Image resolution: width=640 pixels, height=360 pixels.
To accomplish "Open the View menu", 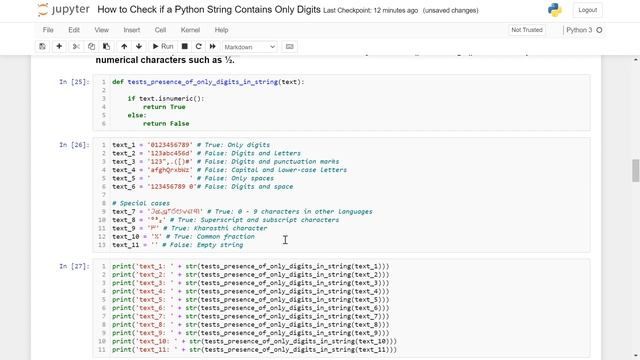I will coord(101,30).
